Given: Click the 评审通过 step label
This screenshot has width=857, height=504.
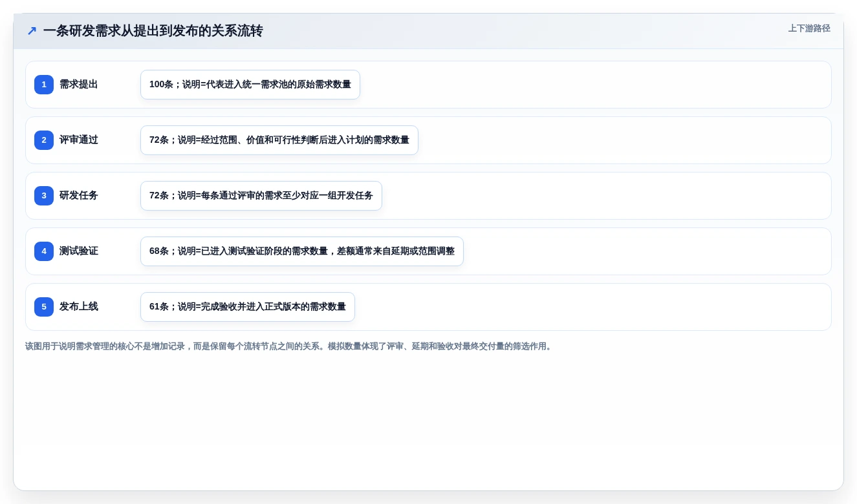Looking at the screenshot, I should (79, 140).
